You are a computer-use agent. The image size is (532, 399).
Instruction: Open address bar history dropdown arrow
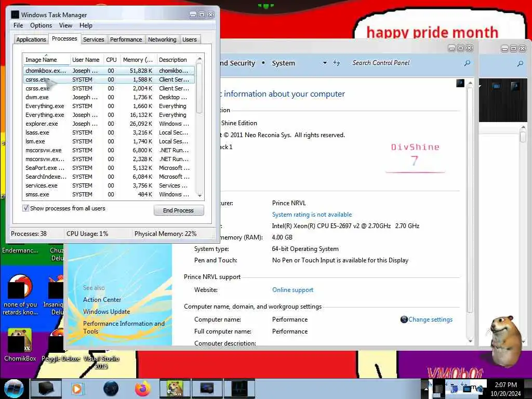[x=325, y=63]
